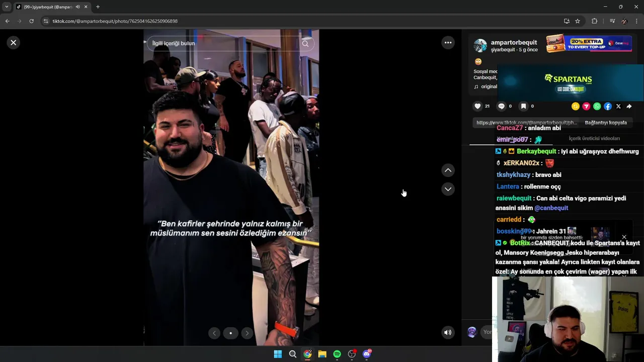Share the post to Facebook

coord(608,106)
